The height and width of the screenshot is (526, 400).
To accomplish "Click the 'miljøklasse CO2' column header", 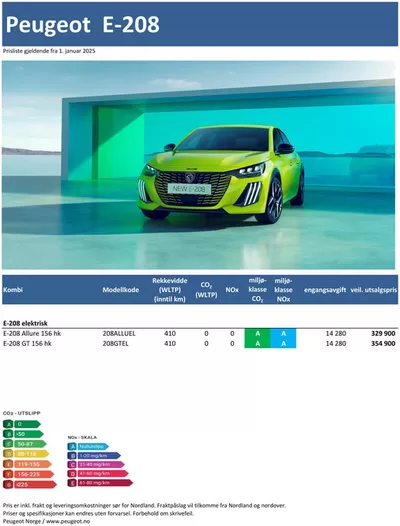I will tap(257, 290).
